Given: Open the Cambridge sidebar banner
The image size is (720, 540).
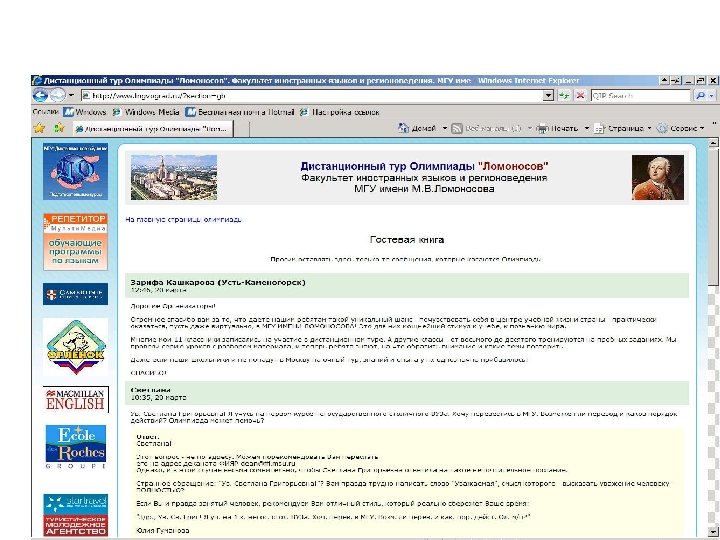Looking at the screenshot, I should [75, 294].
